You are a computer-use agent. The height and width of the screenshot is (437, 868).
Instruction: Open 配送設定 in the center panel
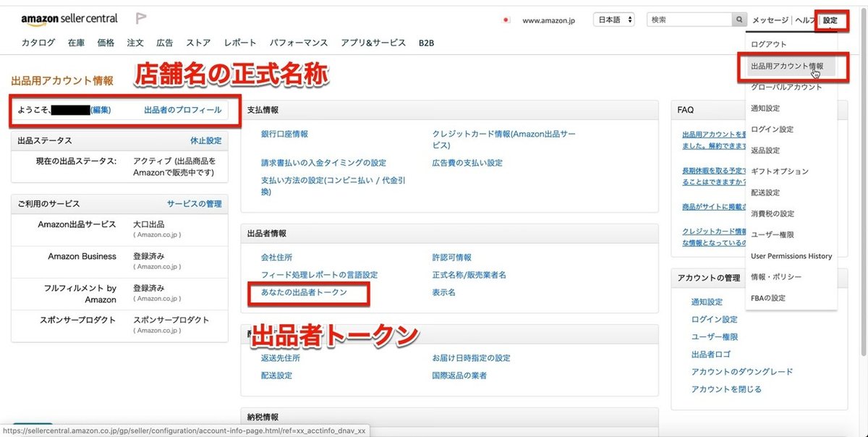277,376
